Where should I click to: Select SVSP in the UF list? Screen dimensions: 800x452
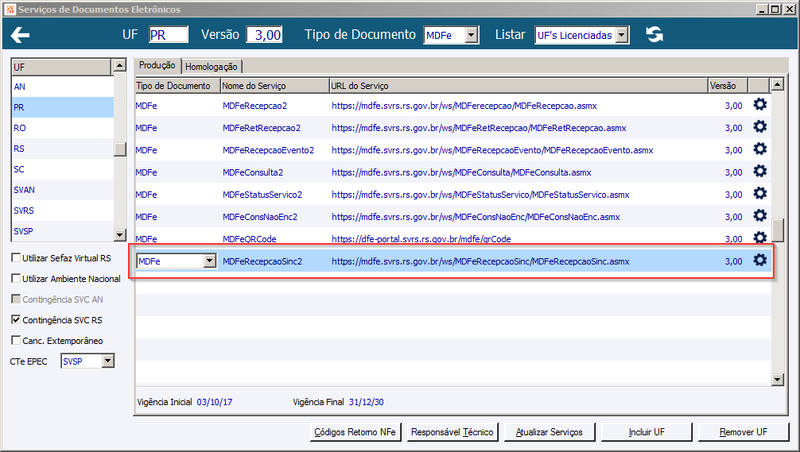pyautogui.click(x=62, y=231)
